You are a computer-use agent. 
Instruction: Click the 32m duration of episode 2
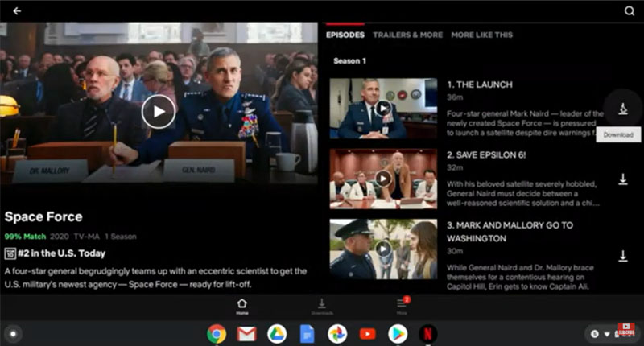click(455, 167)
